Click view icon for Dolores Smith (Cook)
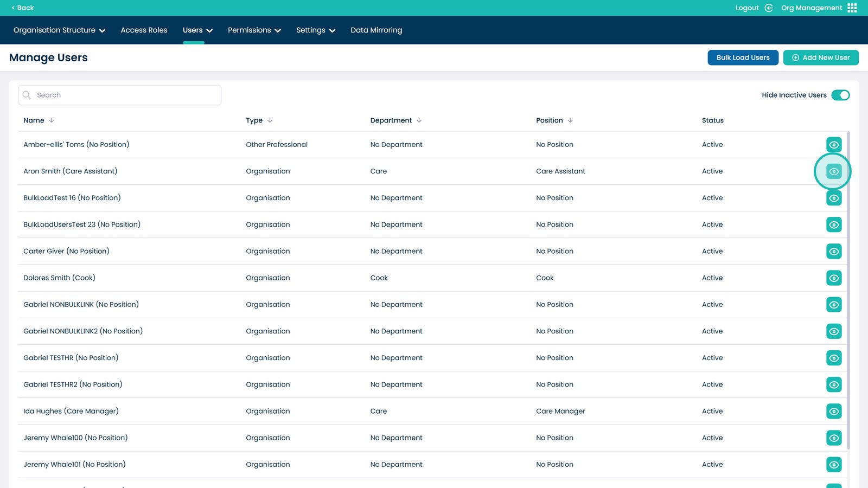This screenshot has height=488, width=868. 834,278
